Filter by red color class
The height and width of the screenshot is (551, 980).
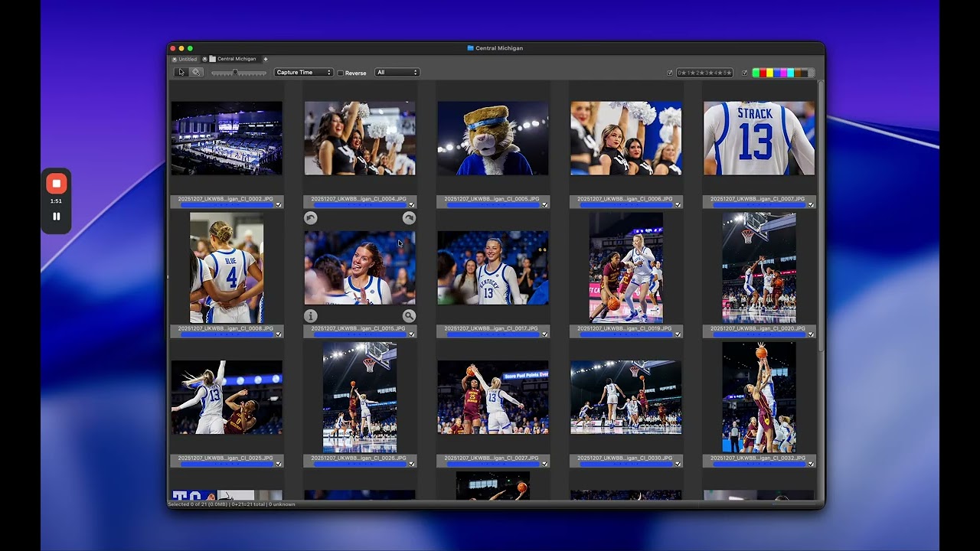tap(763, 73)
